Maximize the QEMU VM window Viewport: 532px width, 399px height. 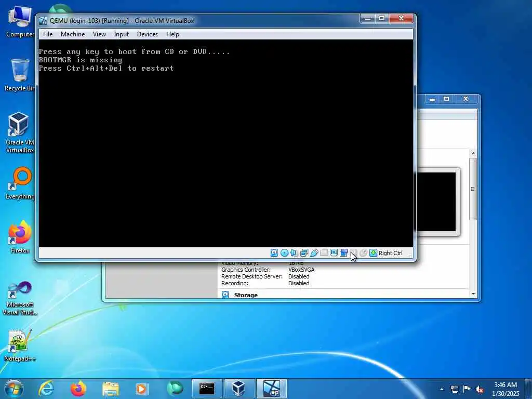coord(382,19)
